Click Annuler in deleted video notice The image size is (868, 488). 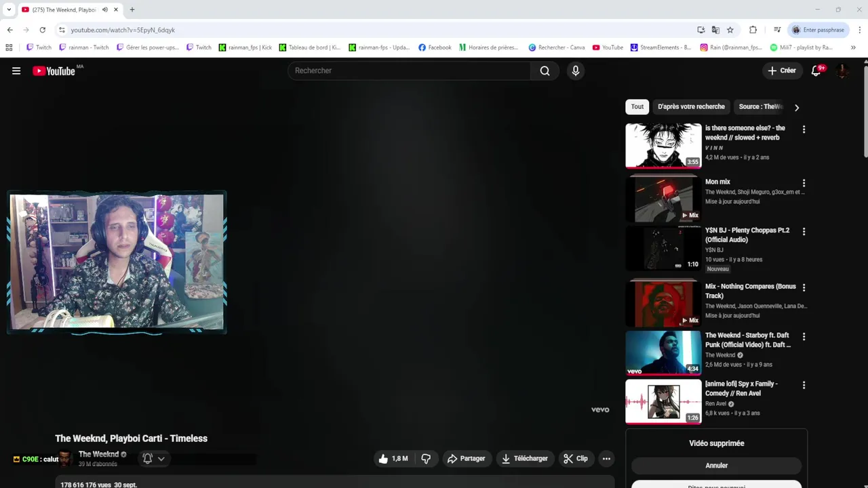[716, 466]
